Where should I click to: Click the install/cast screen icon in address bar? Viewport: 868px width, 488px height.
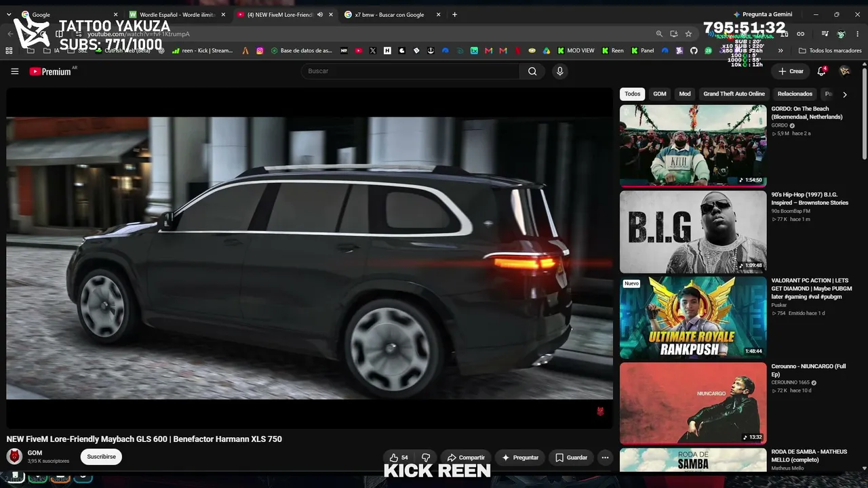(673, 34)
